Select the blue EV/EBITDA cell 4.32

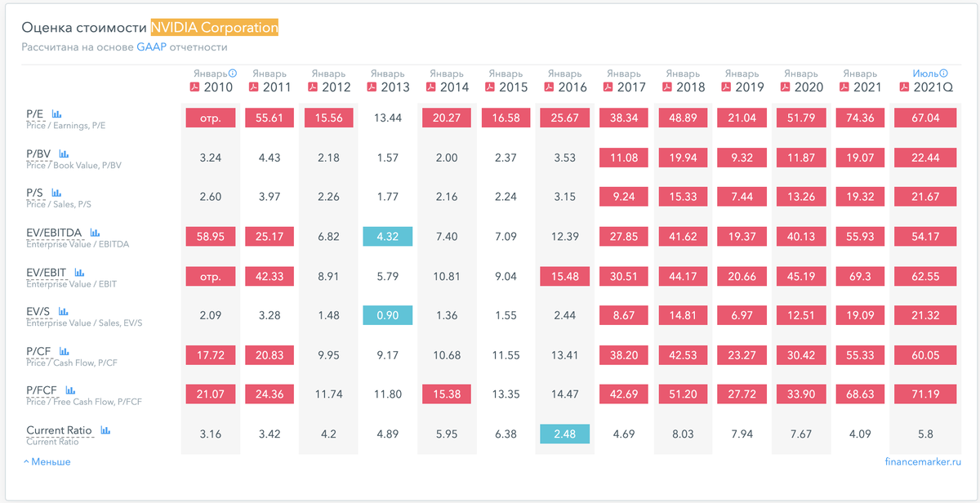tap(388, 236)
